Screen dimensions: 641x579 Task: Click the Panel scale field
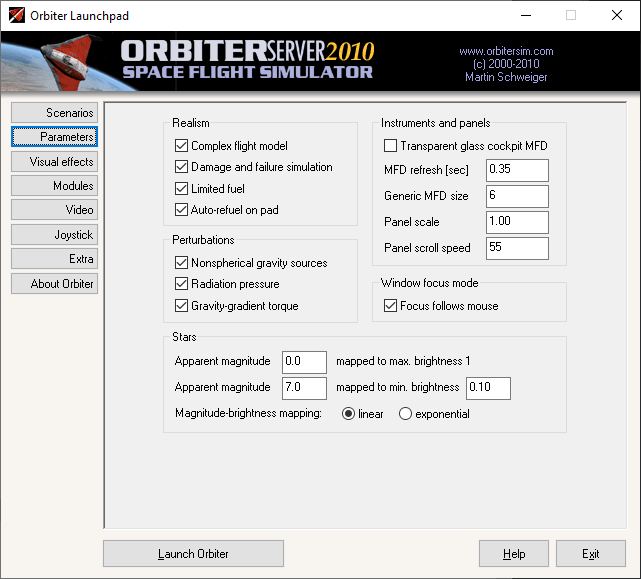(x=517, y=222)
